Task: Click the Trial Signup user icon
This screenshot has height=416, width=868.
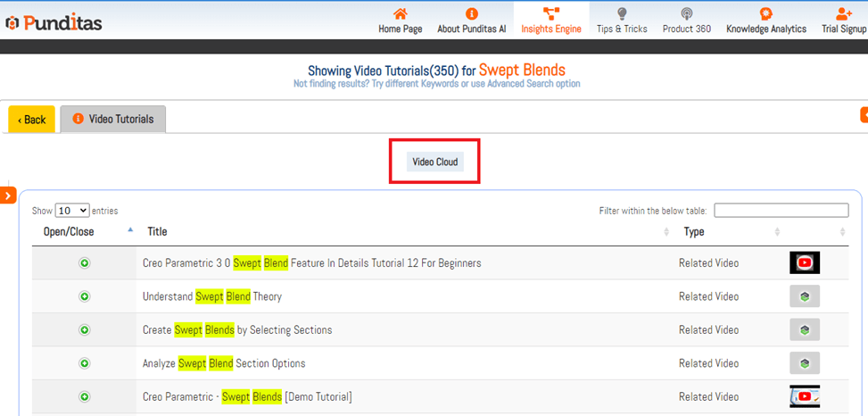Action: point(844,13)
